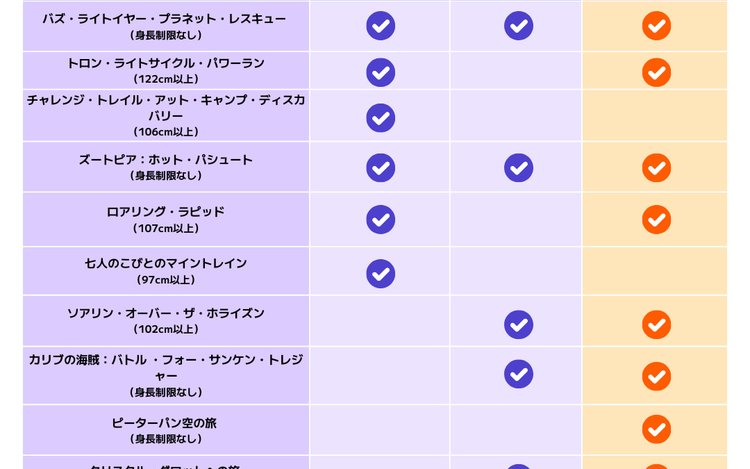The width and height of the screenshot is (750, 469).
Task: Click the orange checkmark in the バズ・ライトイヤー row
Action: (656, 26)
